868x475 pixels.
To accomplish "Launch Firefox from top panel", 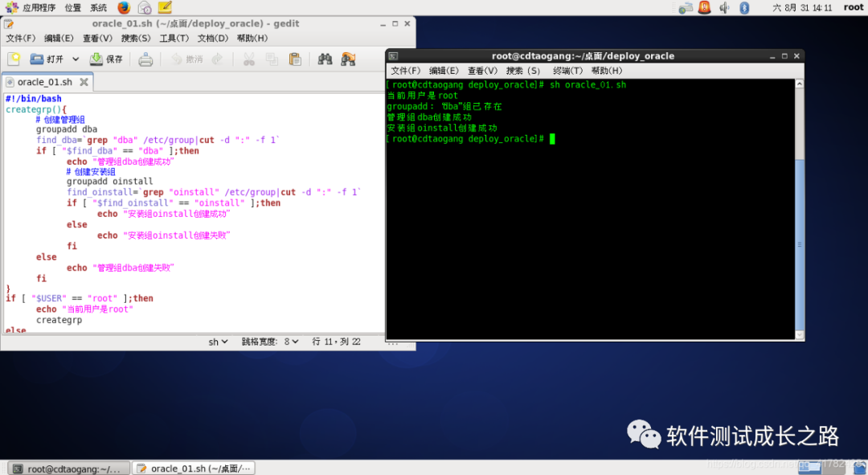I will (124, 7).
